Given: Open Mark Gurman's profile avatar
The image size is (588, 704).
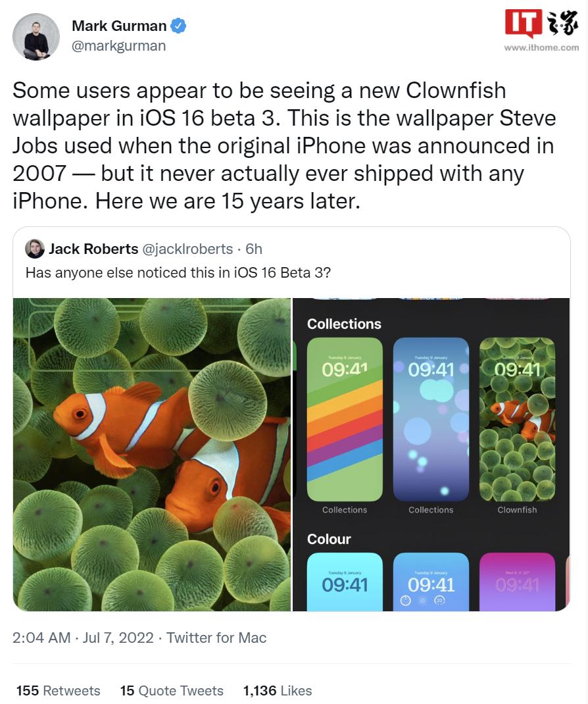Looking at the screenshot, I should coord(36,37).
